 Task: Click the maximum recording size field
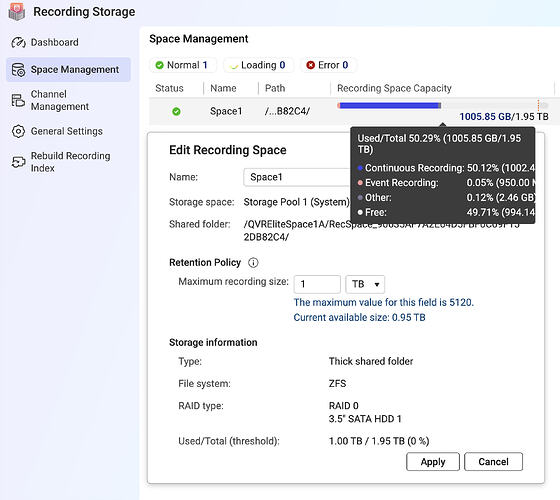(x=317, y=284)
